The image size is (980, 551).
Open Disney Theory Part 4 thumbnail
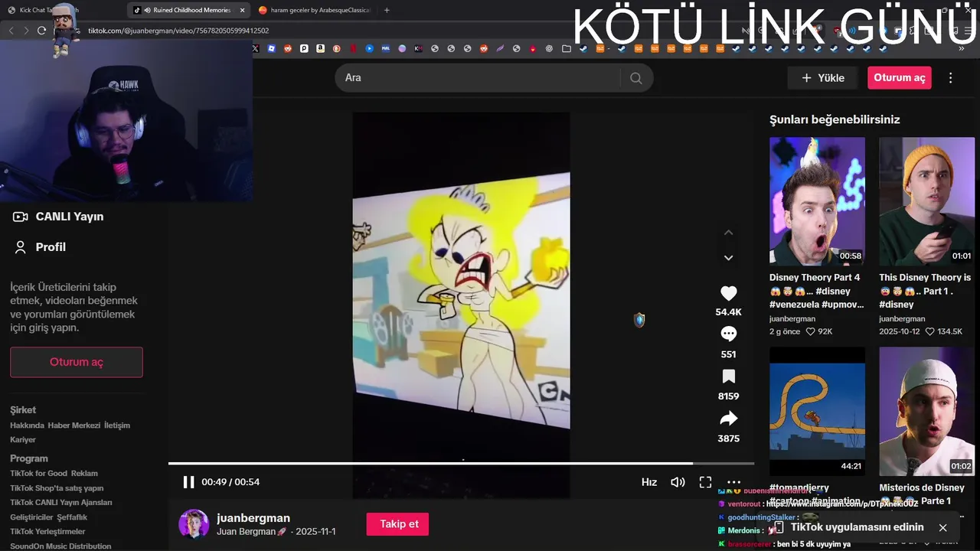[x=817, y=202]
